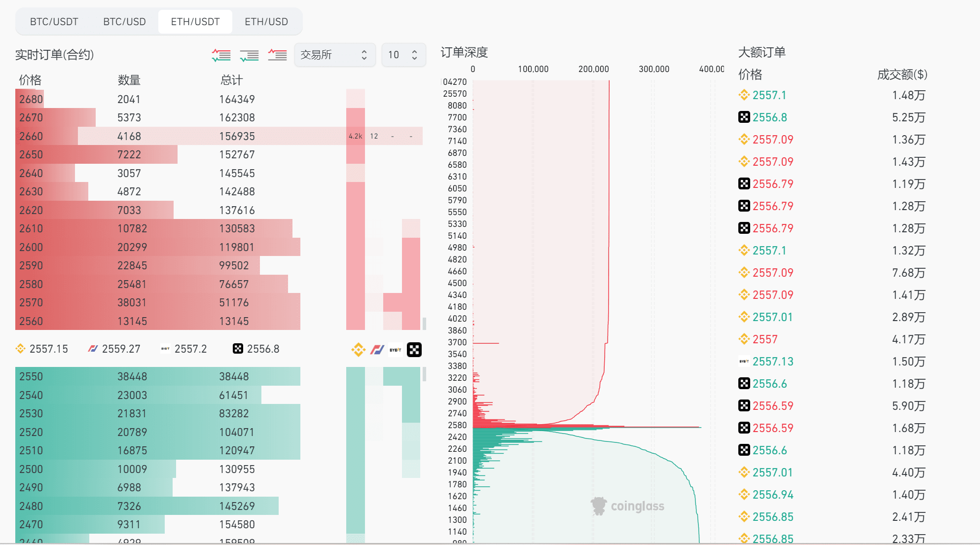The width and height of the screenshot is (980, 545).
Task: Switch to ETH/USD tab
Action: coord(266,22)
